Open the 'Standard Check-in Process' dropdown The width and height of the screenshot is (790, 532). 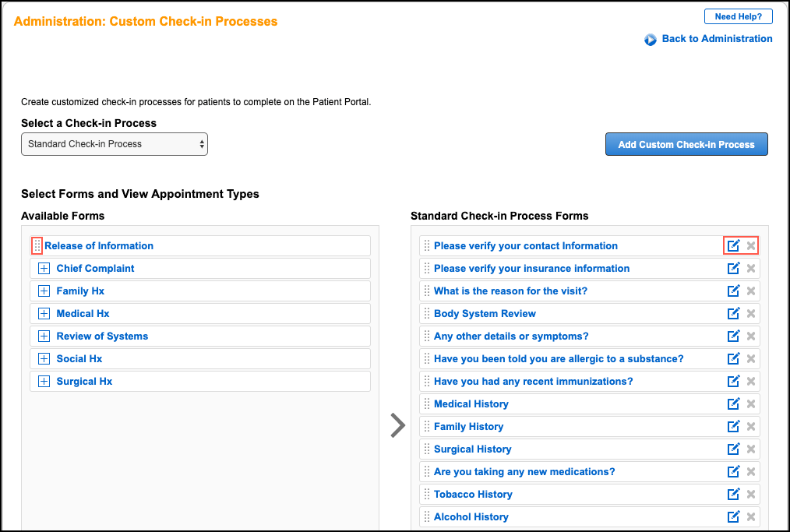(x=114, y=144)
